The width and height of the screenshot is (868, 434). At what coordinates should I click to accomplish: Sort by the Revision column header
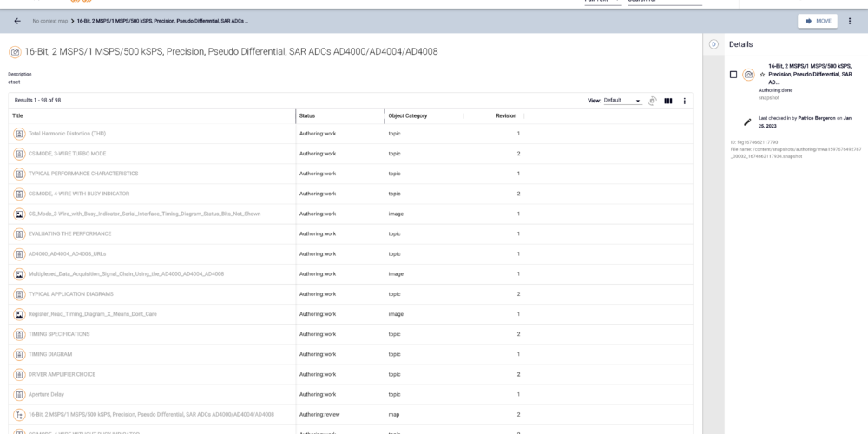coord(506,115)
